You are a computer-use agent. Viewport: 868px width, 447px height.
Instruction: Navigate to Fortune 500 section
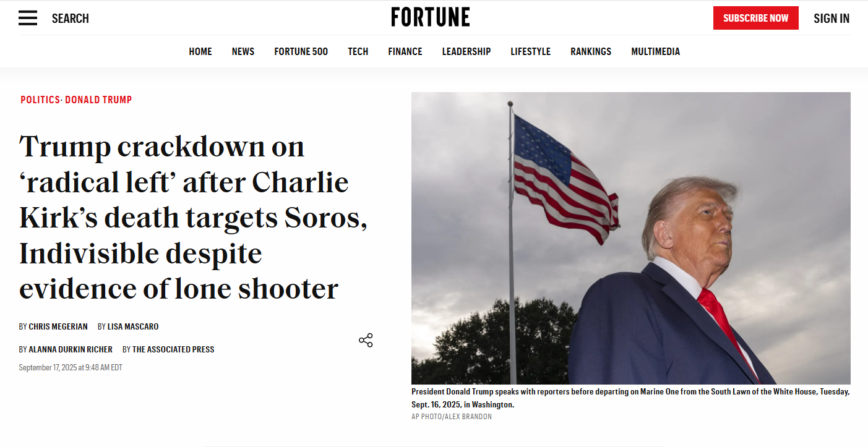pos(301,52)
